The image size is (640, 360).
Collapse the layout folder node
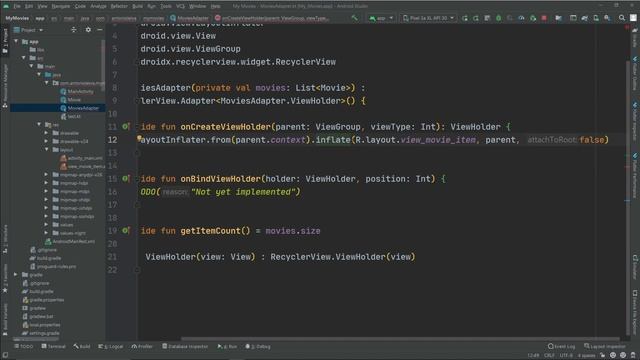(47, 150)
